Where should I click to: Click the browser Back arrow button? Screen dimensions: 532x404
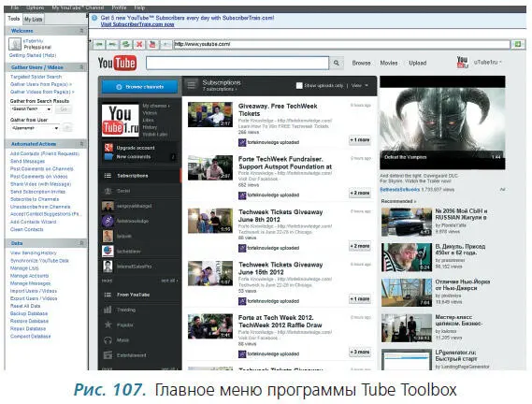[99, 44]
